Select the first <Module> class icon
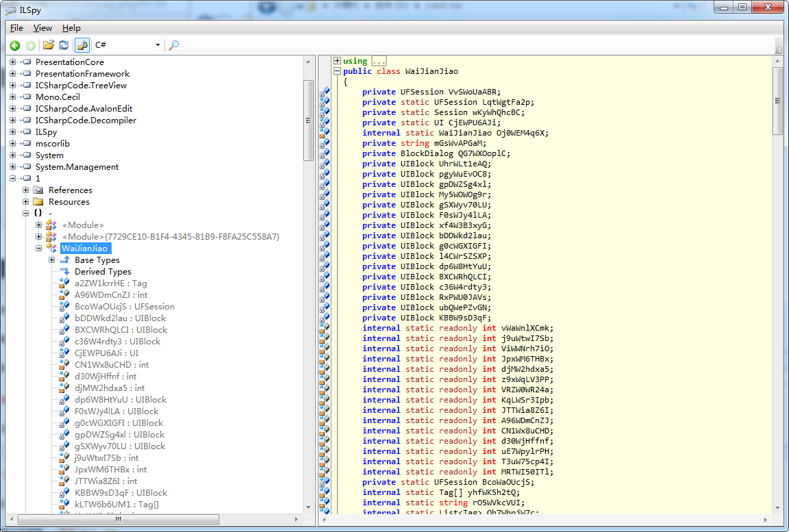Viewport: 789px width, 532px height. click(x=51, y=225)
